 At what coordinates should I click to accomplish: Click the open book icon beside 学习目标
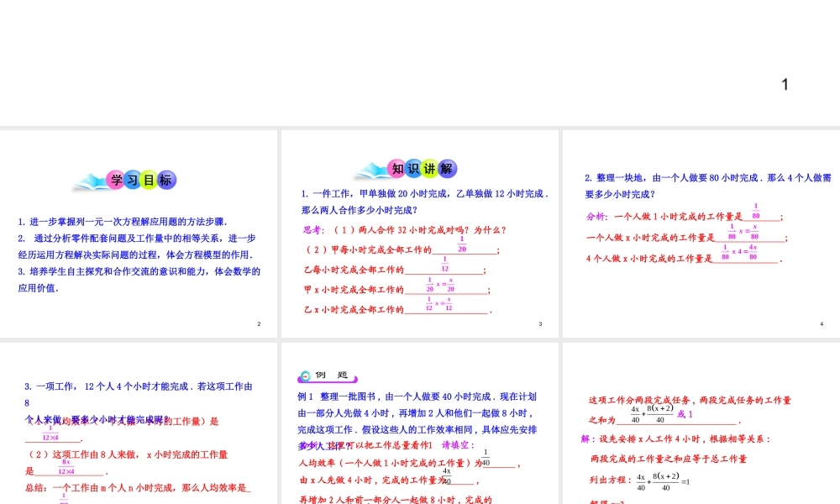click(x=91, y=181)
